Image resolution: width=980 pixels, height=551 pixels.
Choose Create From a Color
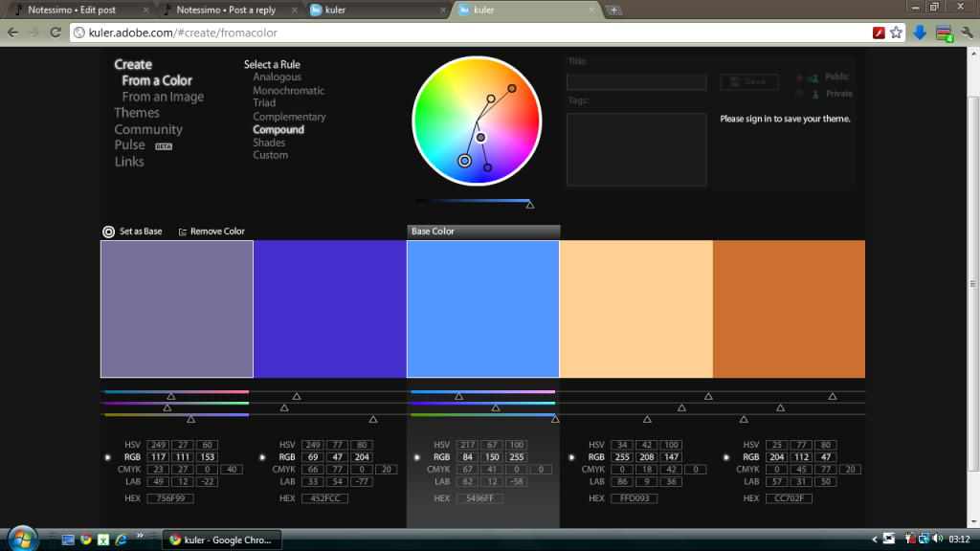click(x=157, y=80)
